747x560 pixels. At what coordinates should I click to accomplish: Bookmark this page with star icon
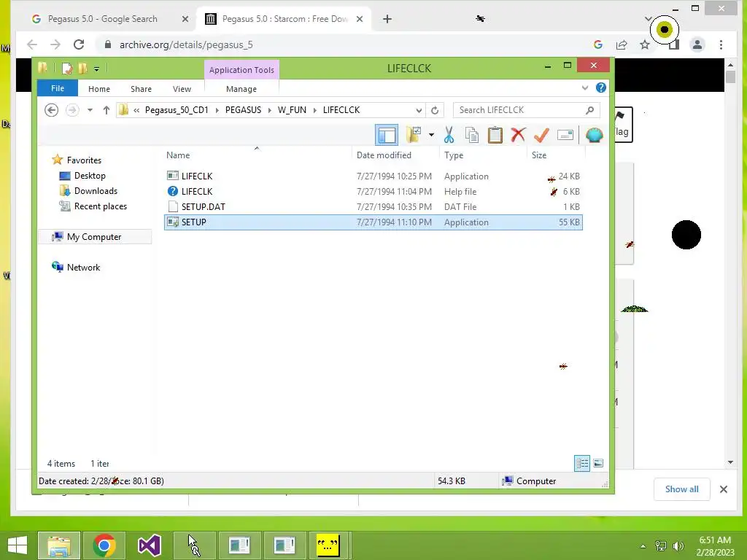tap(645, 44)
